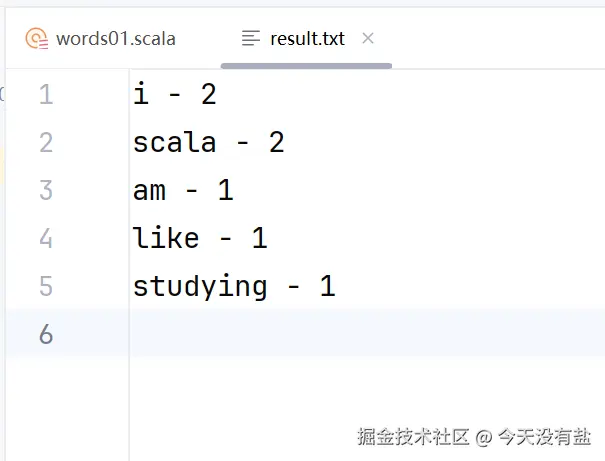The width and height of the screenshot is (605, 461).
Task: Place the cursor on the word 'like'
Action: click(166, 238)
